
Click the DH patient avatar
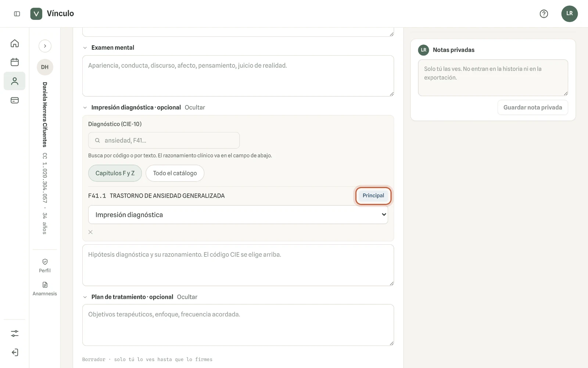coord(45,67)
